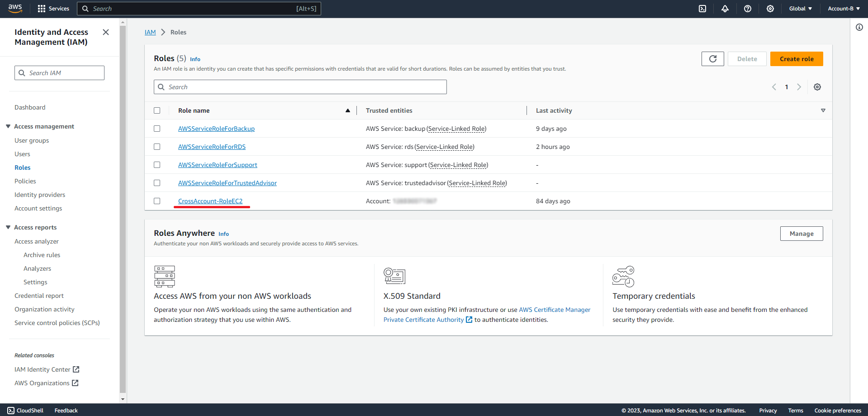
Task: Check the CrossAccount-RoleEC2 row checkbox
Action: click(x=157, y=201)
